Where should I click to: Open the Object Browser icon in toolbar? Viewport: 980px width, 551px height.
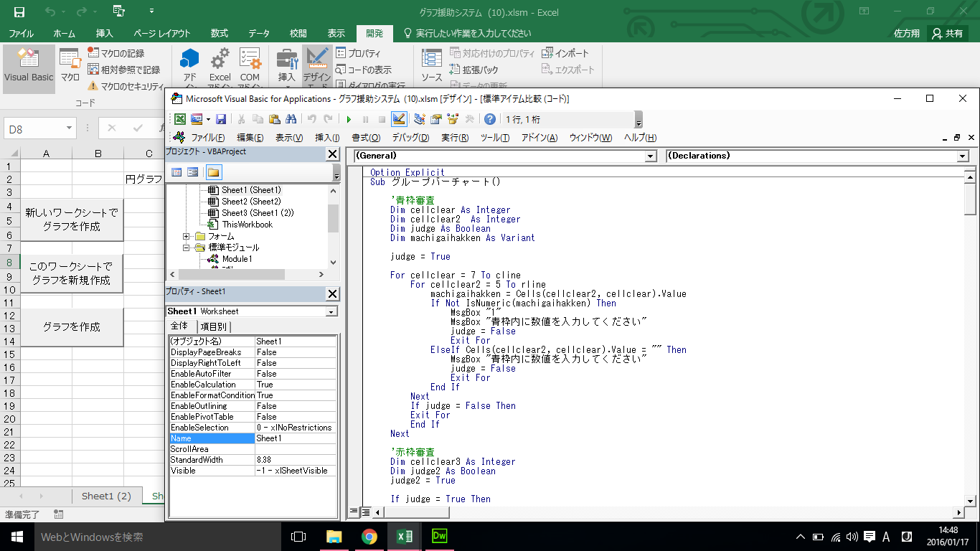click(453, 120)
